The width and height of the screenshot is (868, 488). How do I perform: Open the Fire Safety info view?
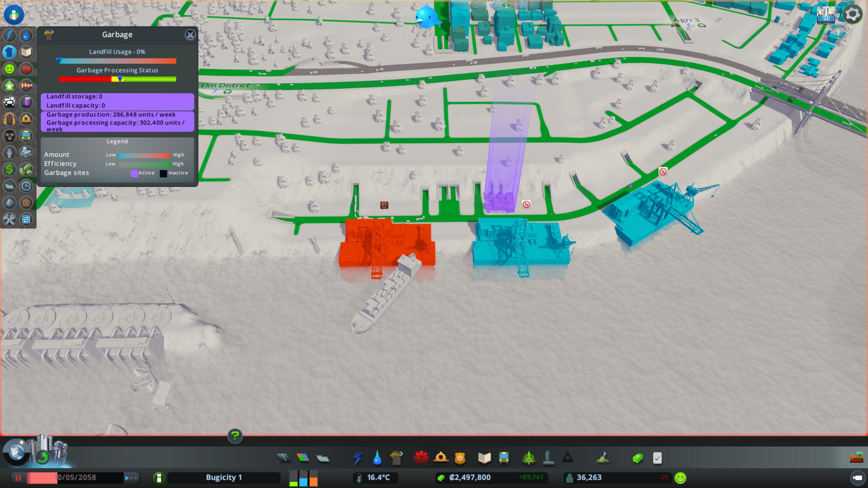26,119
